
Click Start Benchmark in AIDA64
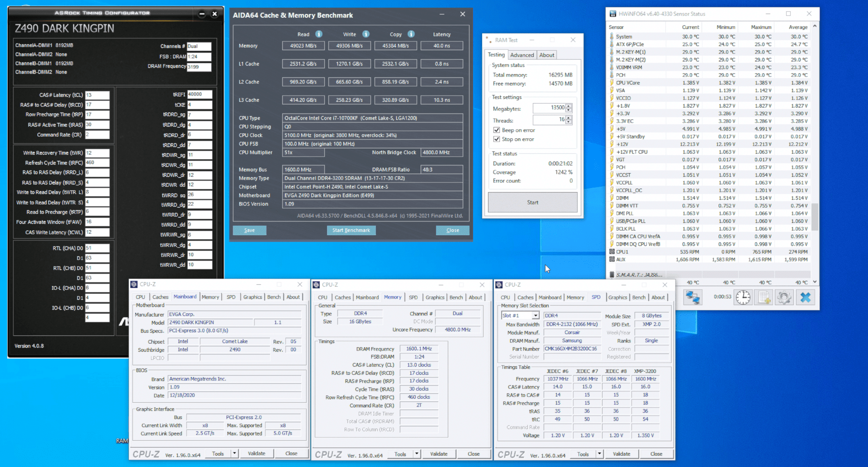[x=351, y=230]
